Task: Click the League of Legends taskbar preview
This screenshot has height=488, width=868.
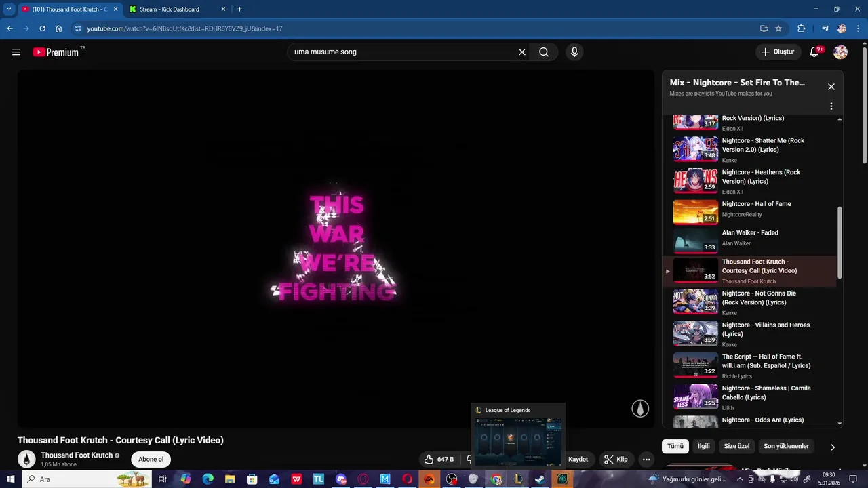Action: click(x=518, y=436)
